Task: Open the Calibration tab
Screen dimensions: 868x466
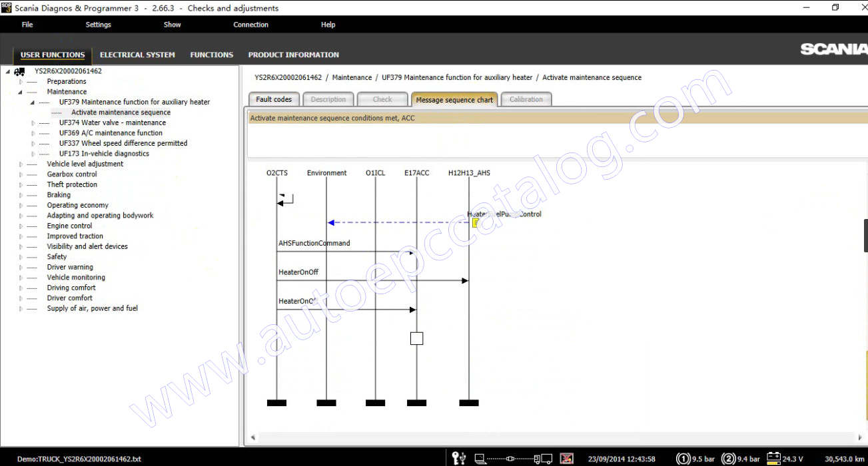Action: (526, 99)
